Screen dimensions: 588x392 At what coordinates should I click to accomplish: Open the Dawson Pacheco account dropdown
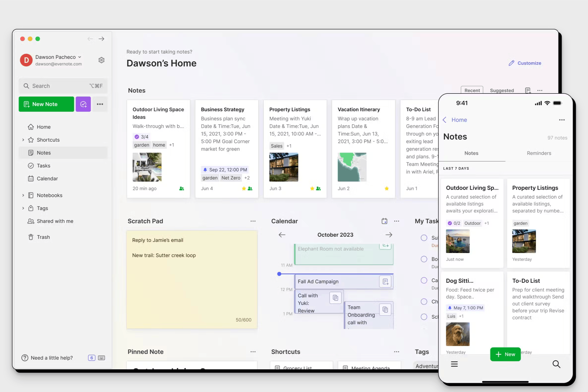click(79, 57)
